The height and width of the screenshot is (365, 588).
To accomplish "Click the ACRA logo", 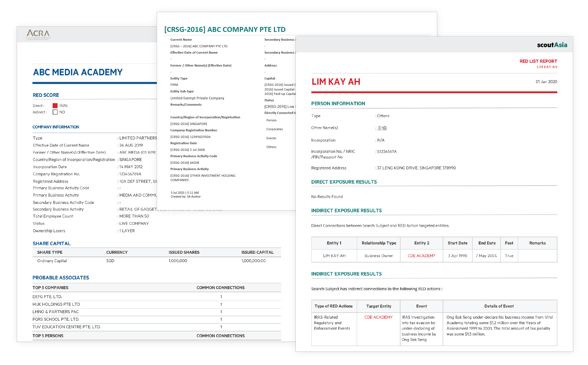I will [38, 34].
